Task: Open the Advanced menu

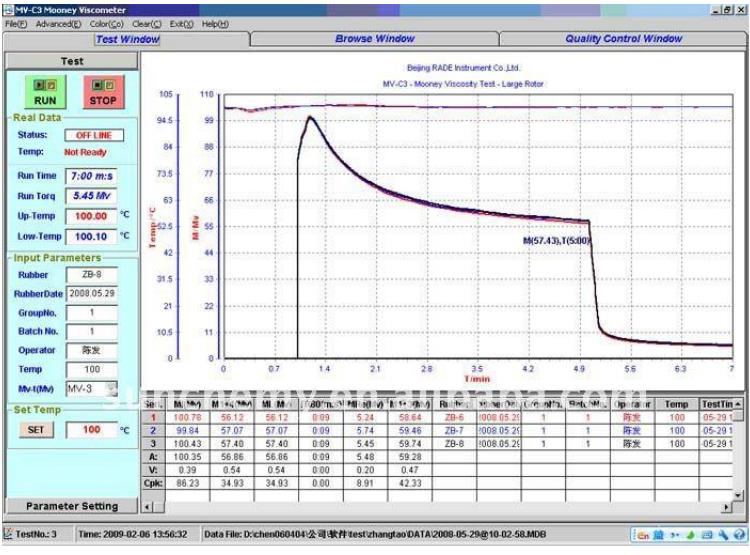Action: point(59,23)
